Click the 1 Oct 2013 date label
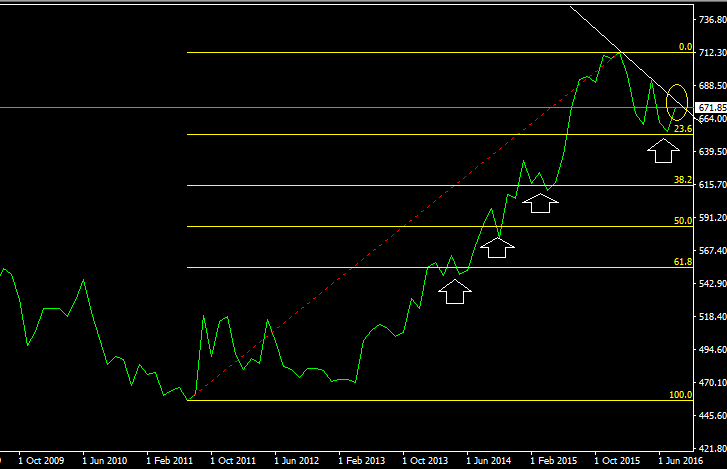 click(425, 461)
